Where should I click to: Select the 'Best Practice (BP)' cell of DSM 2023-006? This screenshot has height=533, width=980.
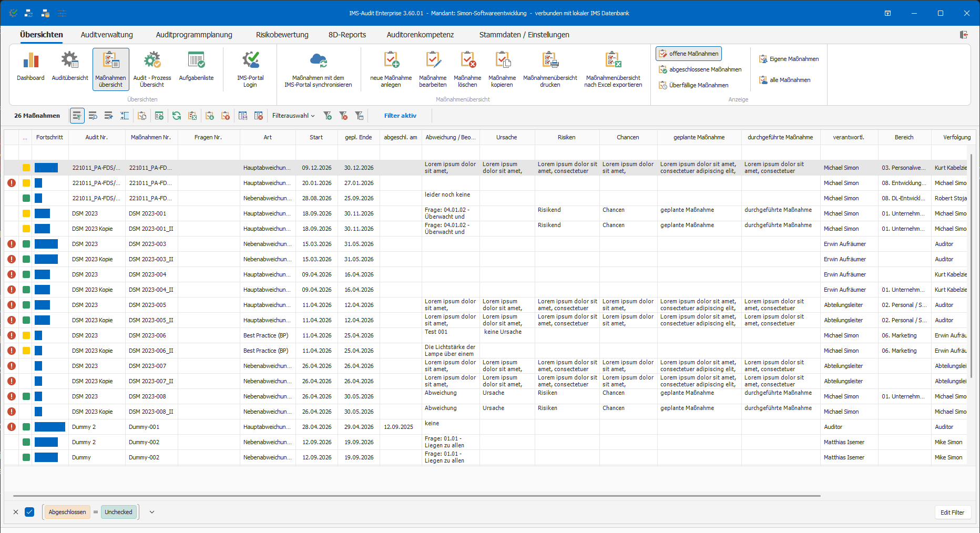click(x=268, y=335)
